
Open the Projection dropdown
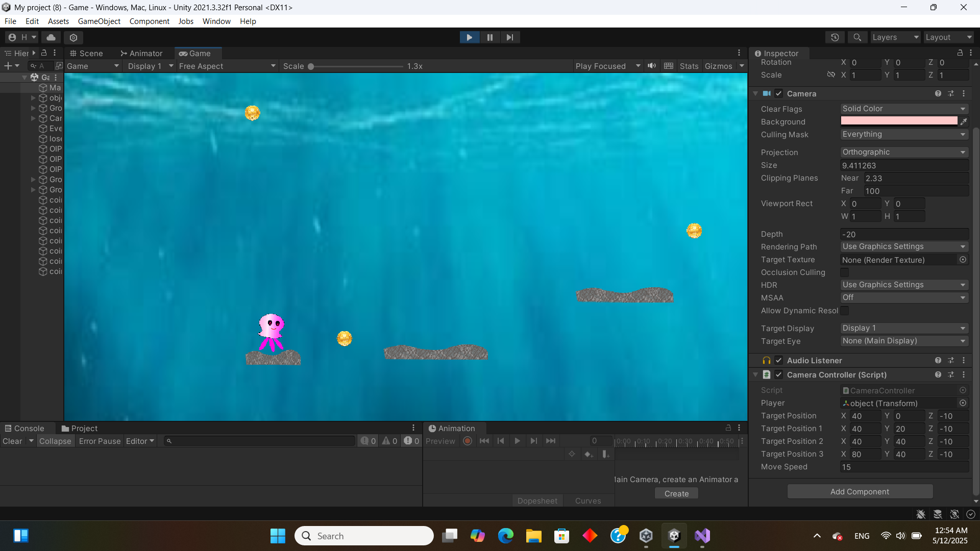(903, 152)
